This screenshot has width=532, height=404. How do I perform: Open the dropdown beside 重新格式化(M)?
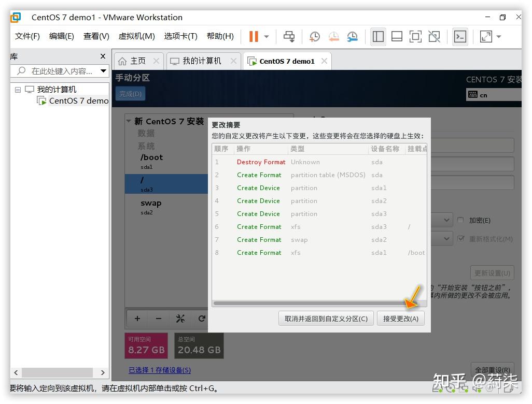tap(442, 239)
